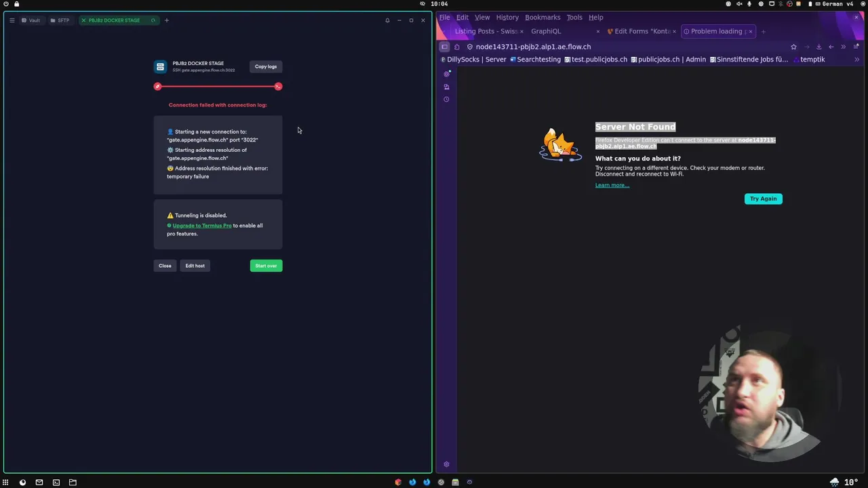
Task: Click Try Again button
Action: click(764, 199)
